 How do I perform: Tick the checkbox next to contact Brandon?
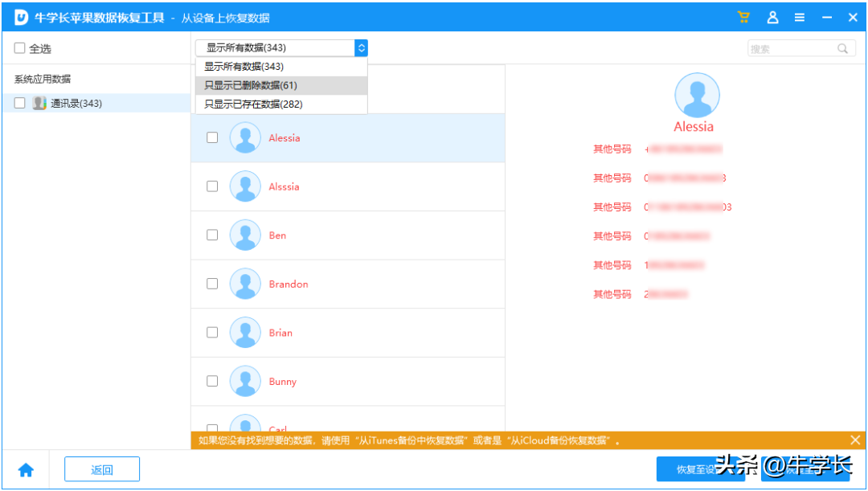(212, 284)
